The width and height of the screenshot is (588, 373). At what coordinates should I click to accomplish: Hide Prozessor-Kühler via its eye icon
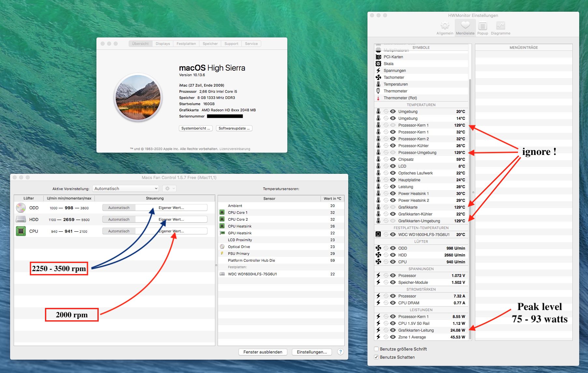[x=393, y=145]
